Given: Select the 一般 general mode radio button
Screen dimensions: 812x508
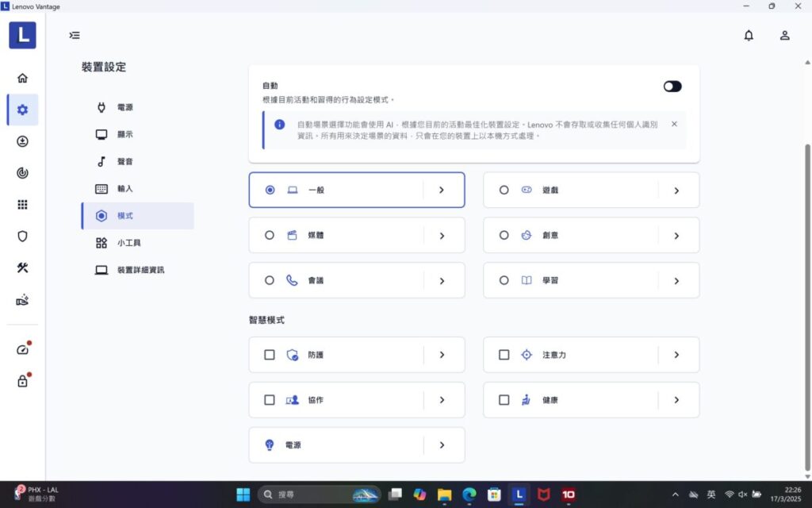Looking at the screenshot, I should point(270,190).
